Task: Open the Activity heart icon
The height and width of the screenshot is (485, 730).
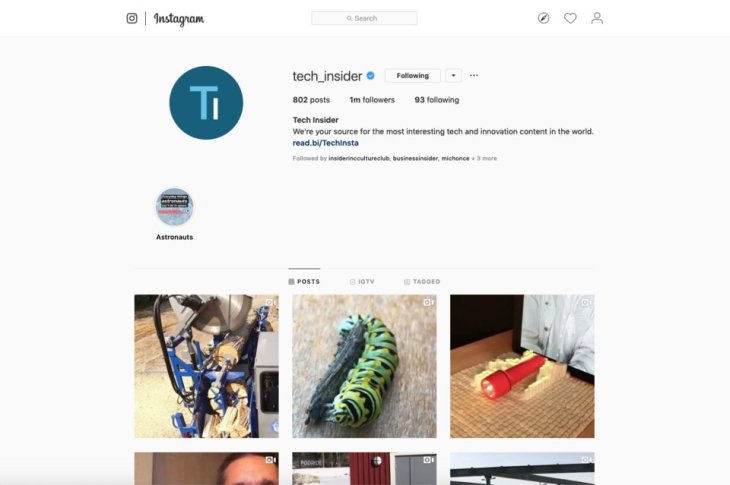Action: 570,18
